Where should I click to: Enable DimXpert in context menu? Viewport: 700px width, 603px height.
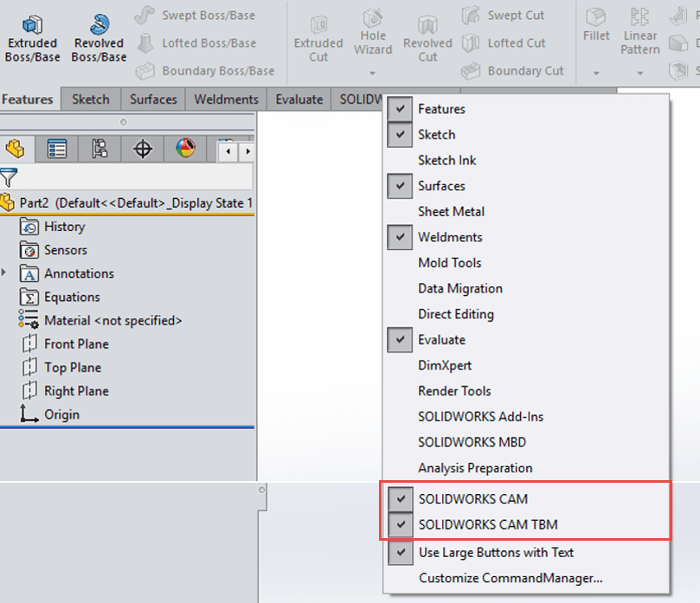pyautogui.click(x=445, y=366)
